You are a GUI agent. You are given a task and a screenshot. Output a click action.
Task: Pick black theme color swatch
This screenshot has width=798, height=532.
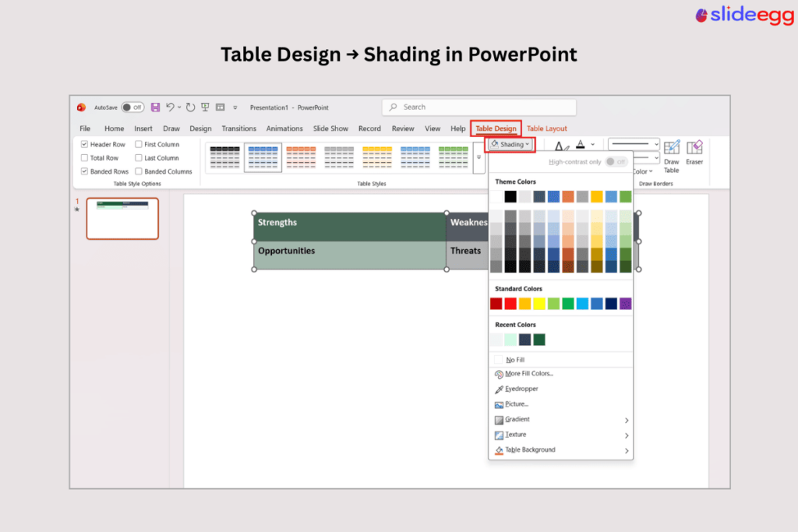pyautogui.click(x=510, y=197)
